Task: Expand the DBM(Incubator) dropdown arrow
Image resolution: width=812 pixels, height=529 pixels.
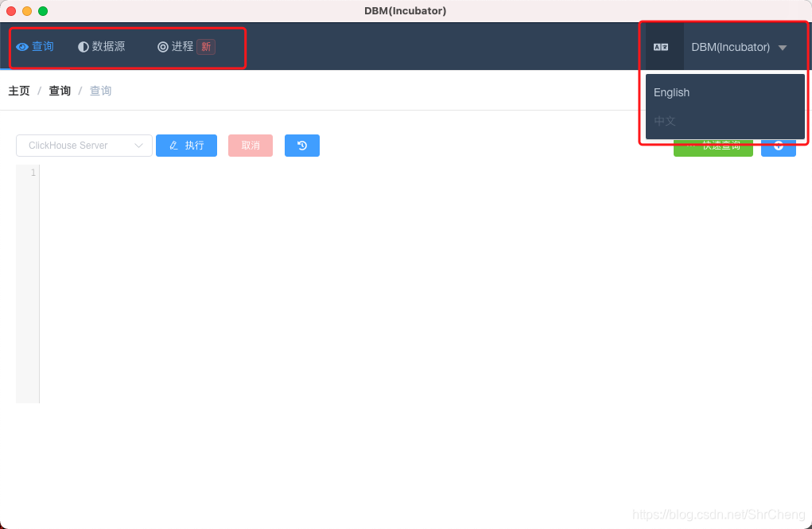Action: tap(783, 48)
